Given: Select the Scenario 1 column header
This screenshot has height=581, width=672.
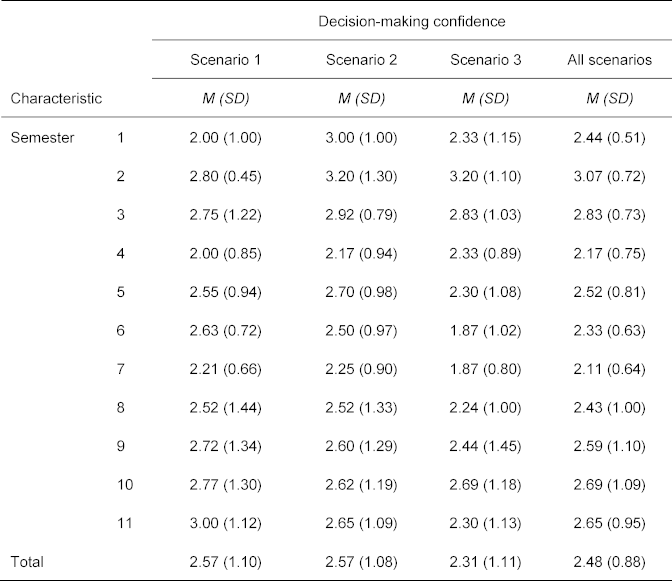Looking at the screenshot, I should [226, 60].
